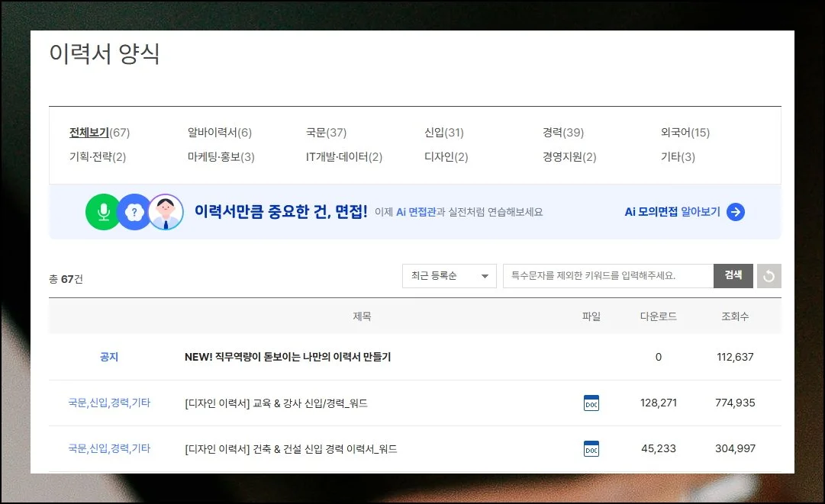This screenshot has height=504, width=825.
Task: Open Ai 모의면접 알아보기 link
Action: pyautogui.click(x=672, y=212)
